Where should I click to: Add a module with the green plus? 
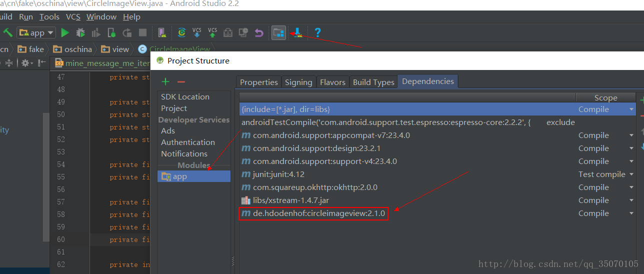165,81
